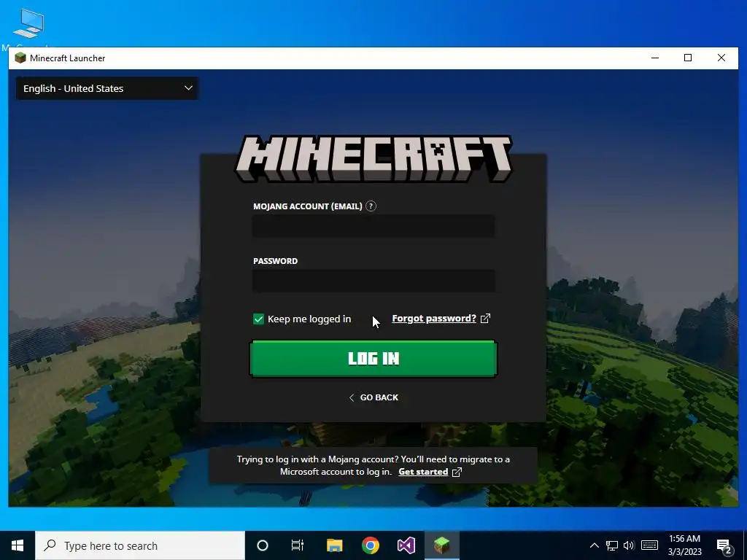Click the external link icon beside Forgot password
Screen dimensions: 747x560
(x=485, y=319)
